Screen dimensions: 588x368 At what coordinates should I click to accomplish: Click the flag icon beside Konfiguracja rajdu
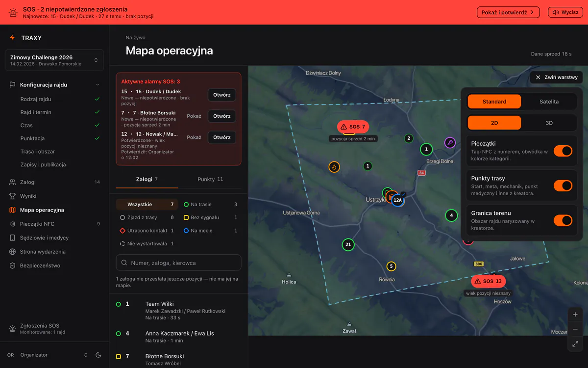pyautogui.click(x=12, y=85)
